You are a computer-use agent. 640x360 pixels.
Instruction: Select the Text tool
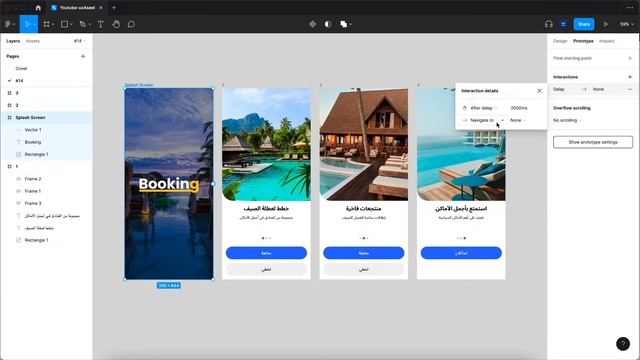[100, 24]
